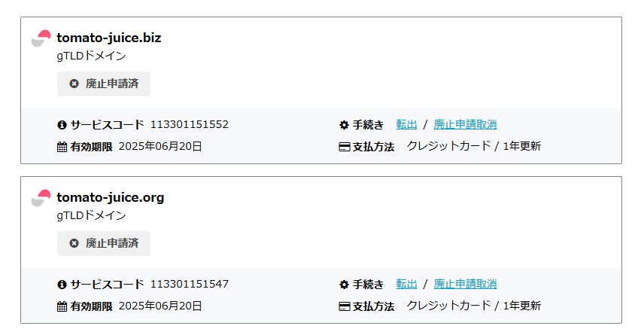This screenshot has width=644, height=329.
Task: Click credit card icon in tomato-juice.biz card
Action: pyautogui.click(x=345, y=147)
